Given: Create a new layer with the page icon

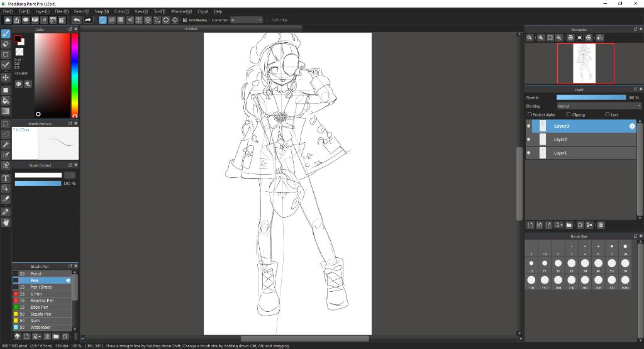Looking at the screenshot, I should click(x=530, y=225).
